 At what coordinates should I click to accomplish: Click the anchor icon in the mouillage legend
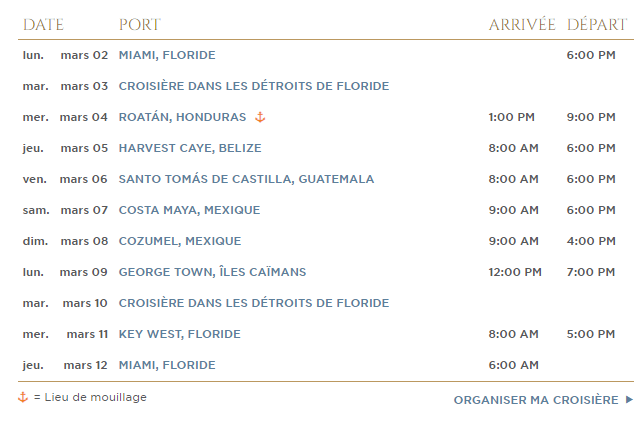point(23,397)
